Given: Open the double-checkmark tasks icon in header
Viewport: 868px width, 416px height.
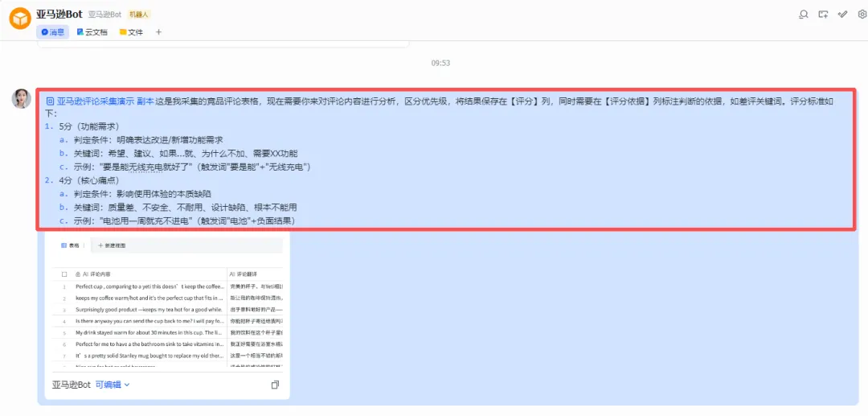Looking at the screenshot, I should pyautogui.click(x=842, y=14).
